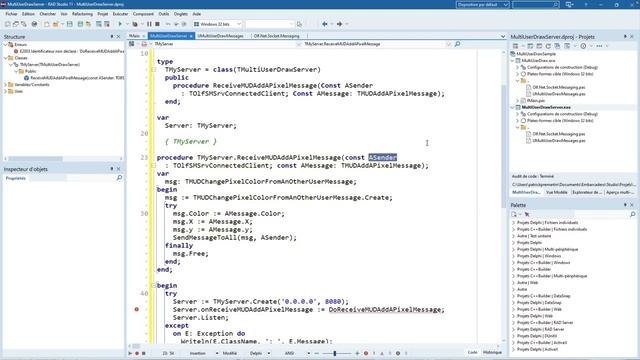Click the Run (play) toolbar button
Image resolution: width=640 pixels, height=360 pixels.
point(120,24)
